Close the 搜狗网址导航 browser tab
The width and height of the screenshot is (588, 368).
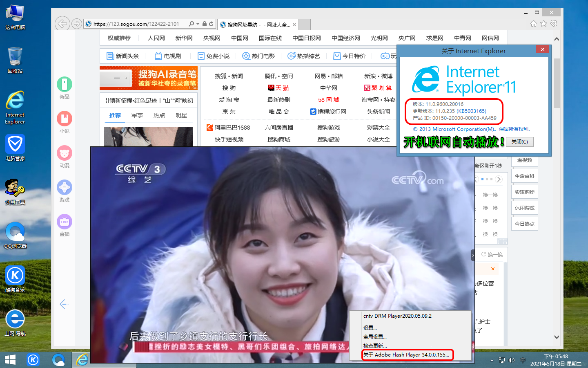[294, 25]
